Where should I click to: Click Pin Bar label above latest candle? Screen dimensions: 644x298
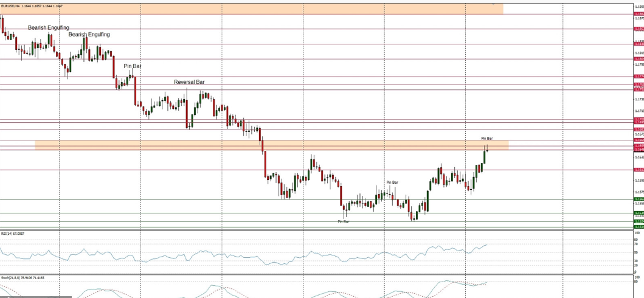pos(486,139)
